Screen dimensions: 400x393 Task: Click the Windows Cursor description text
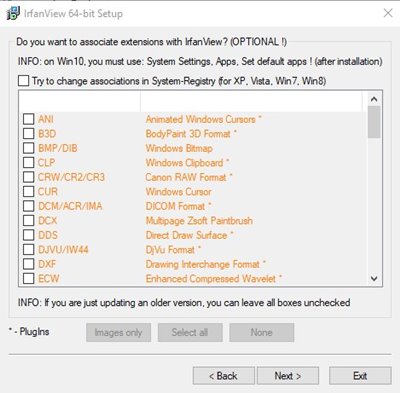click(178, 192)
